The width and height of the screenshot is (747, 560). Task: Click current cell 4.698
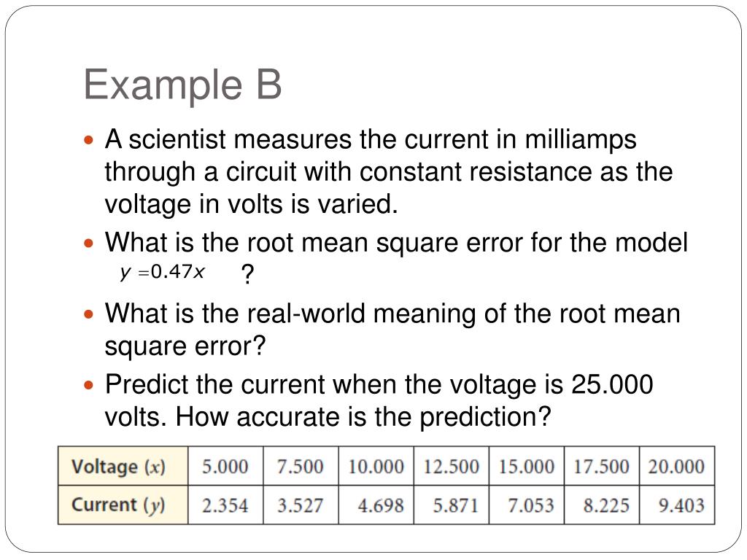pos(376,505)
